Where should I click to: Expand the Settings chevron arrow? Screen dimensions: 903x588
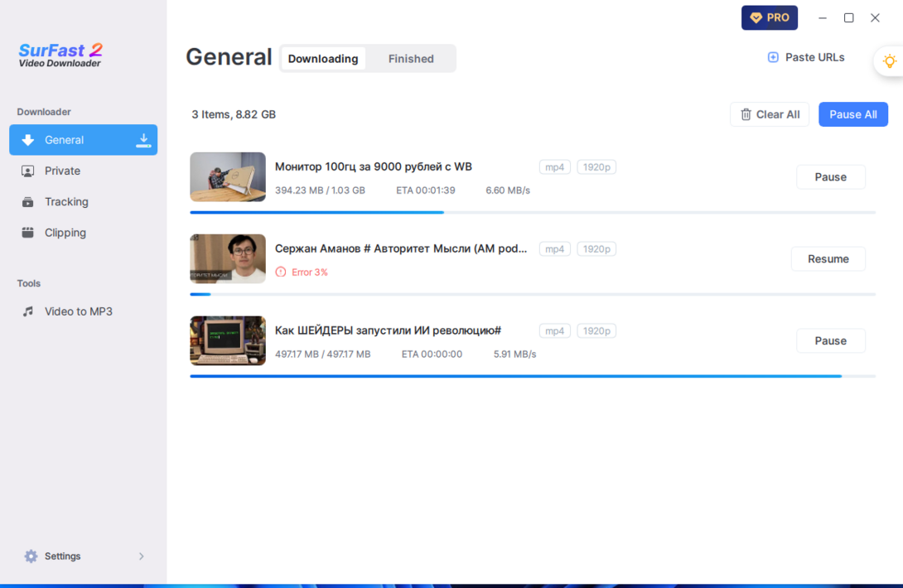pyautogui.click(x=141, y=557)
